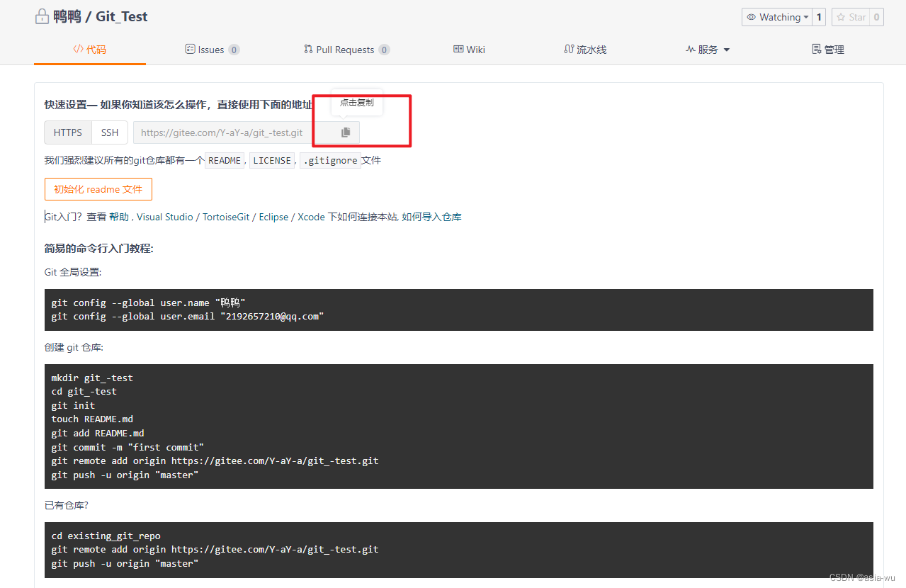Open the Eclipse link

273,217
